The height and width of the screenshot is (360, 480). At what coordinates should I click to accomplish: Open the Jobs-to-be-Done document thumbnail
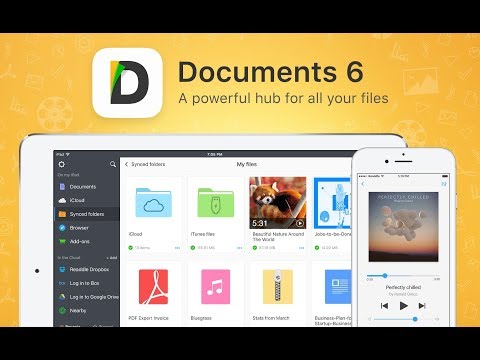click(333, 203)
